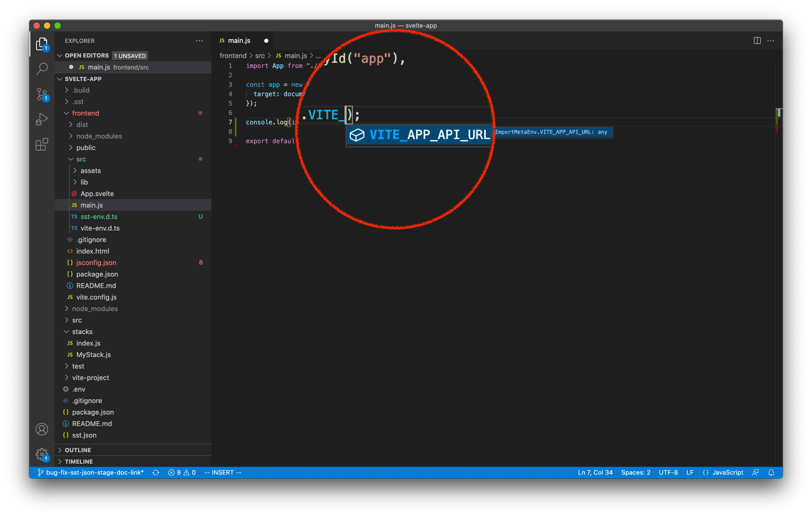Click the synchronize changes icon in status bar
This screenshot has height=517, width=812.
click(156, 472)
